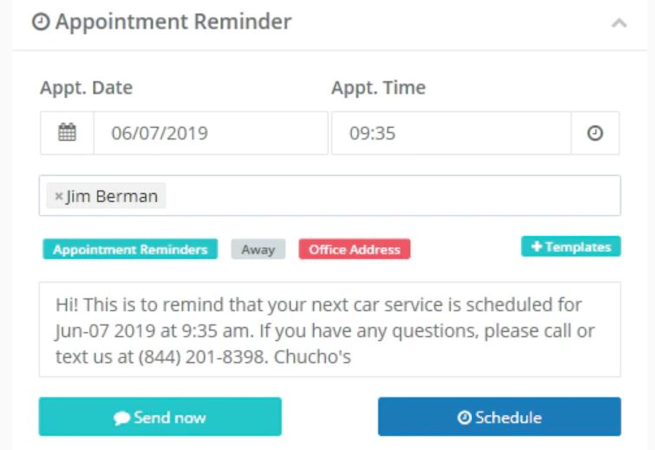Click the clock icon in panel header
655x450 pixels.
tap(41, 22)
